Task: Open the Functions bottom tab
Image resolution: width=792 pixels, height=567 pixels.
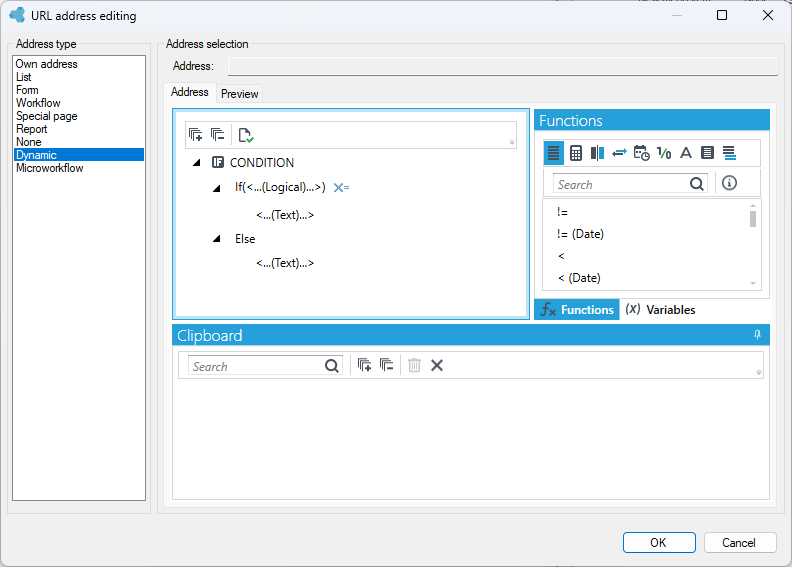Action: tap(577, 310)
